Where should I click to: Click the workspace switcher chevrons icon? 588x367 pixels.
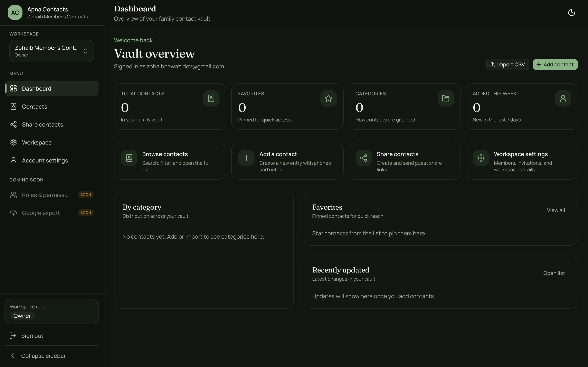point(85,51)
